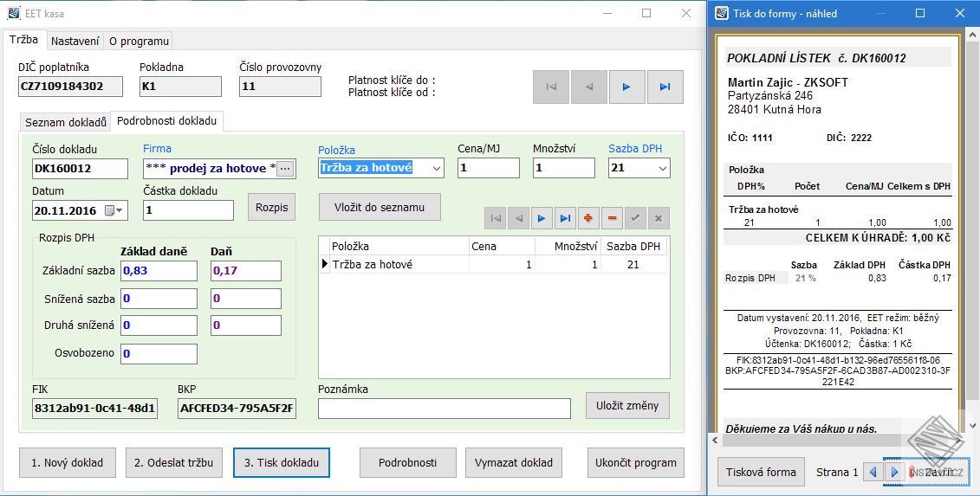Click the EET kasa window title icon
Image resolution: width=980 pixels, height=496 pixels.
[x=12, y=12]
